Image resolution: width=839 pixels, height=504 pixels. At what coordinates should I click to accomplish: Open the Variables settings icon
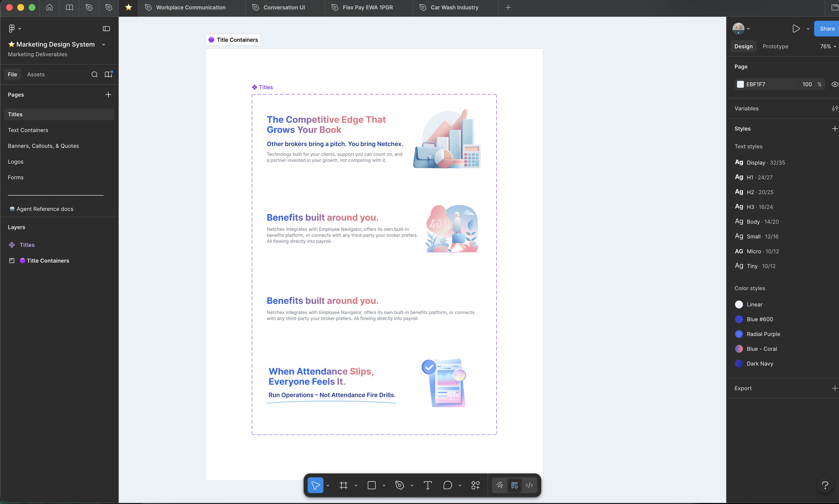(x=834, y=108)
